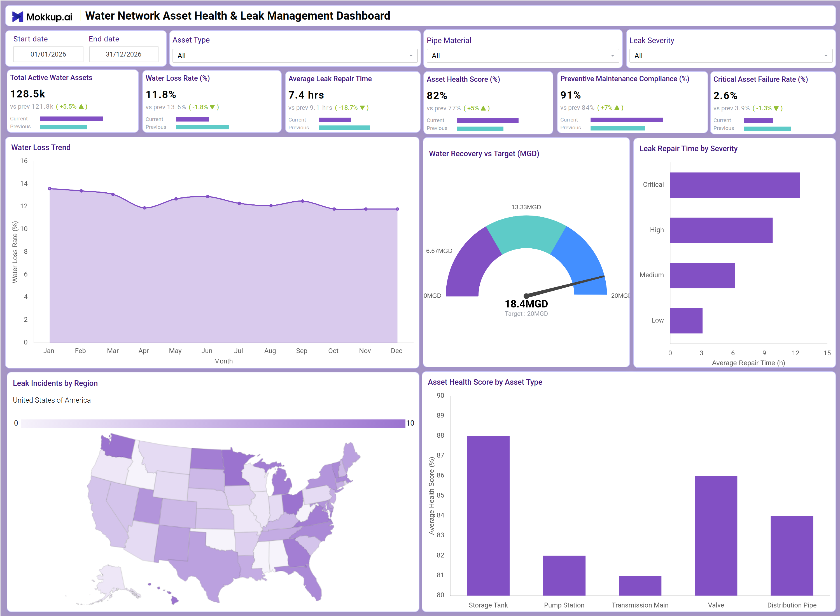Select Asset Health Score value 82%
Screen dimensions: 840x616
point(437,96)
